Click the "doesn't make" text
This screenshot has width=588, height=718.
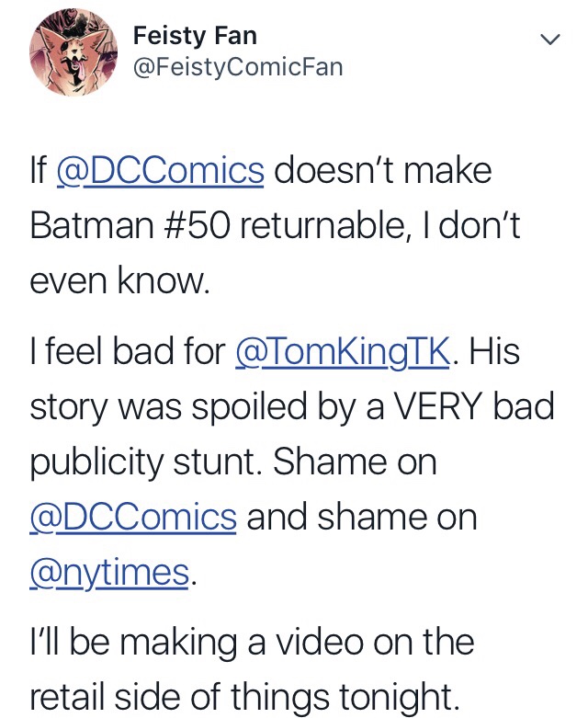383,172
